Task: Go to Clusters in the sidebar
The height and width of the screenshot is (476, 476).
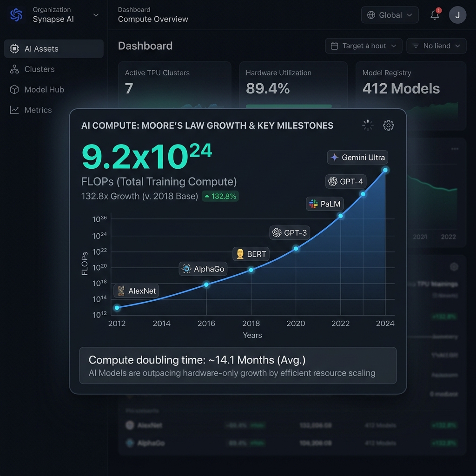Action: click(x=54, y=69)
